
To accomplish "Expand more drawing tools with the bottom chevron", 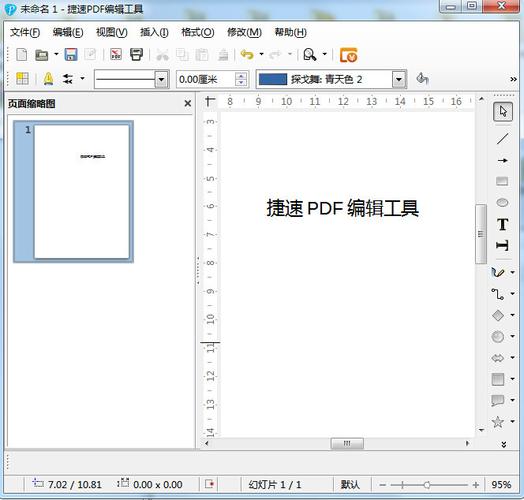I will tap(504, 444).
